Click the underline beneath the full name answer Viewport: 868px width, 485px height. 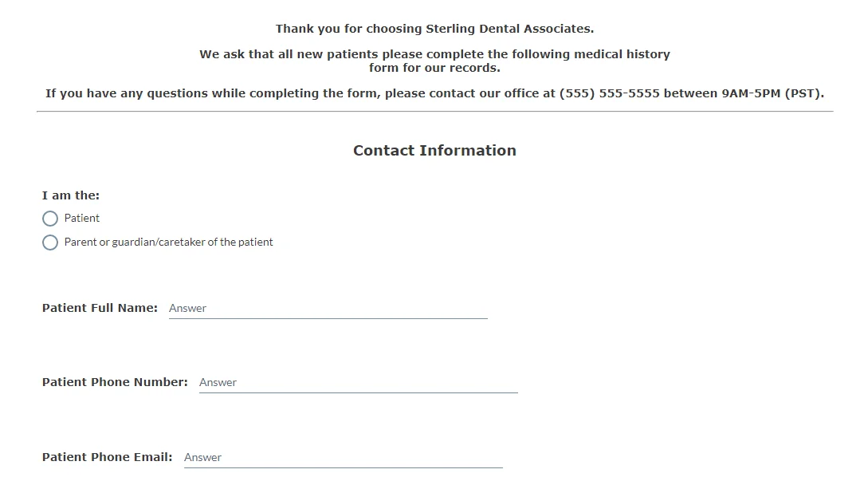tap(327, 319)
